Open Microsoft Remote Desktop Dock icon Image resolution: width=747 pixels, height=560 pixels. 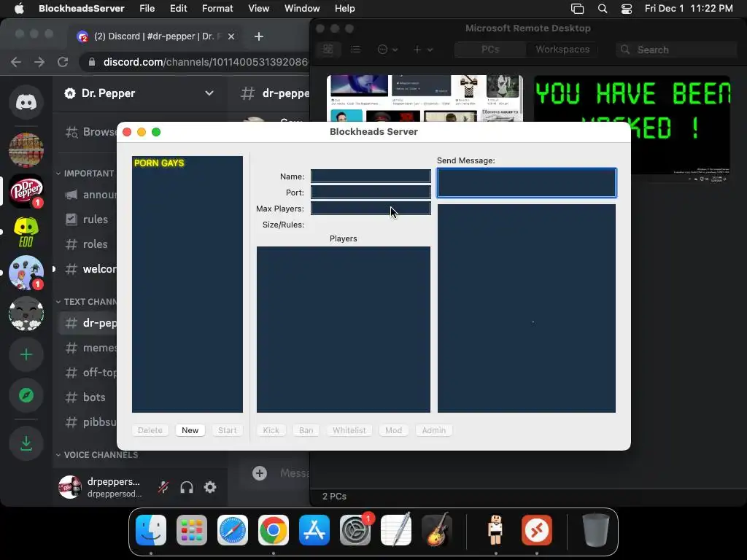(x=537, y=530)
